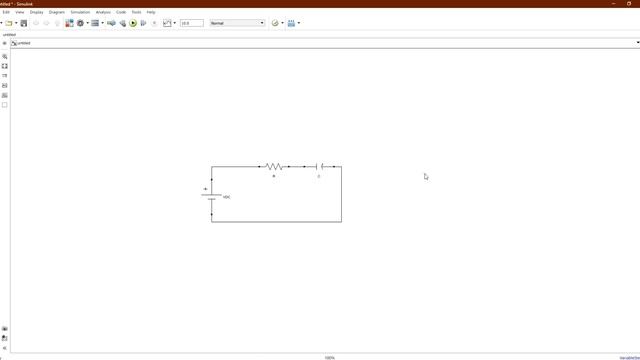The image size is (640, 360).
Task: Save the model with the floppy disk icon
Action: click(x=24, y=23)
